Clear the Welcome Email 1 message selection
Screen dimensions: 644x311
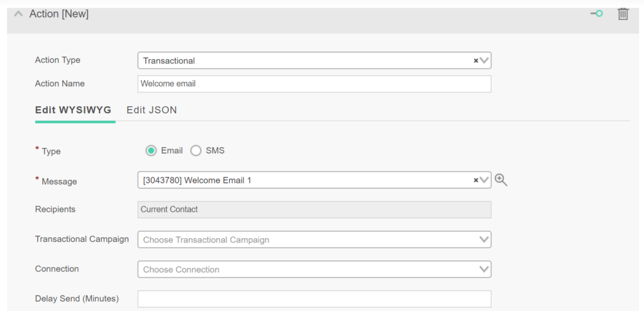tap(476, 180)
